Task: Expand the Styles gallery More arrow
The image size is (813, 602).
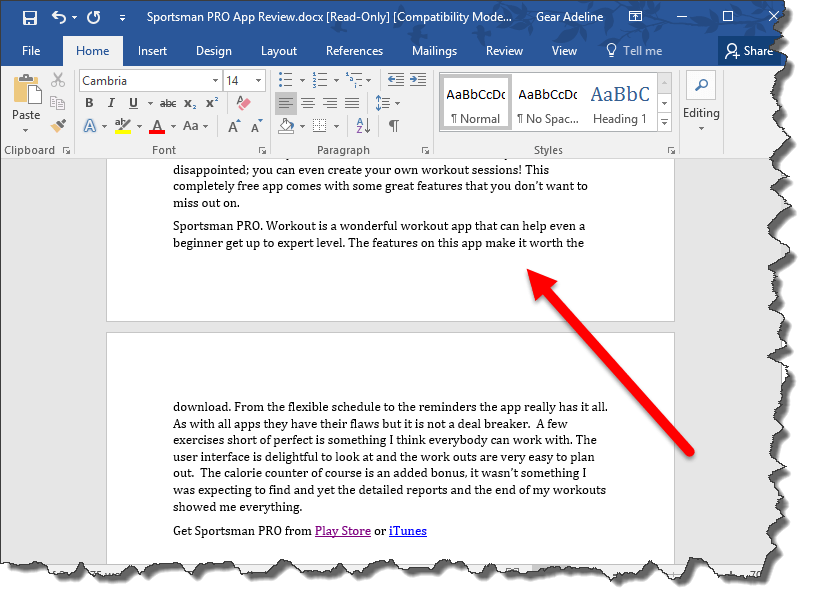Action: (664, 123)
